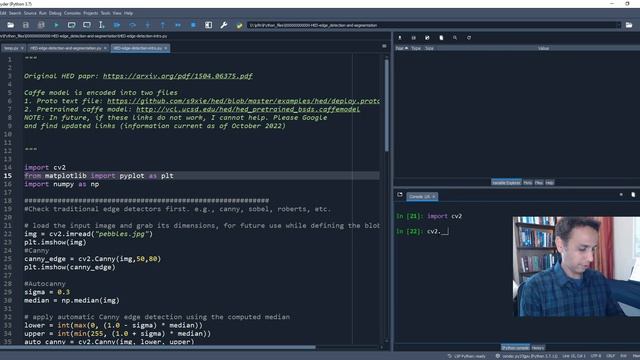Remove all variables in Variable Explorer
Image resolution: width=640 pixels, height=360 pixels.
pos(441,38)
